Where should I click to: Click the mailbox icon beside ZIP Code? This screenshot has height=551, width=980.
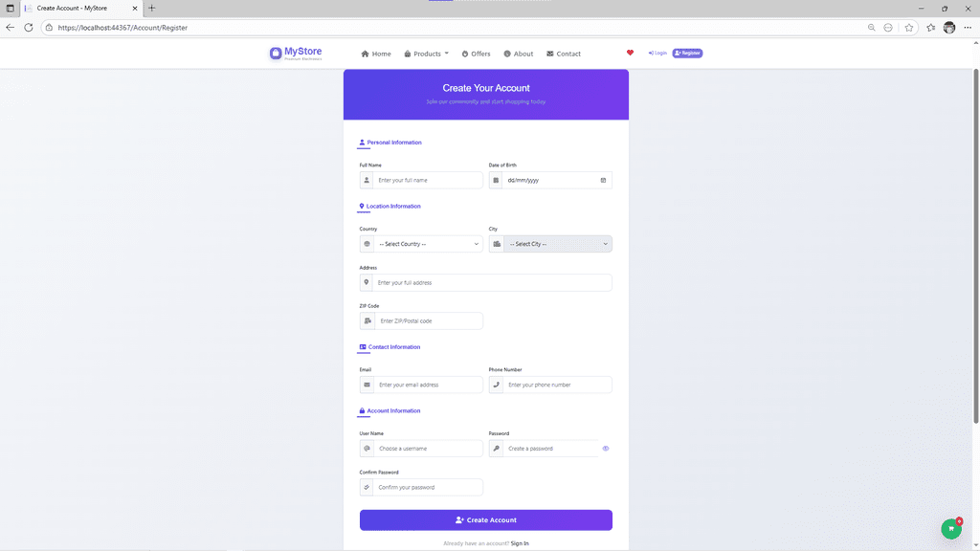coord(367,320)
